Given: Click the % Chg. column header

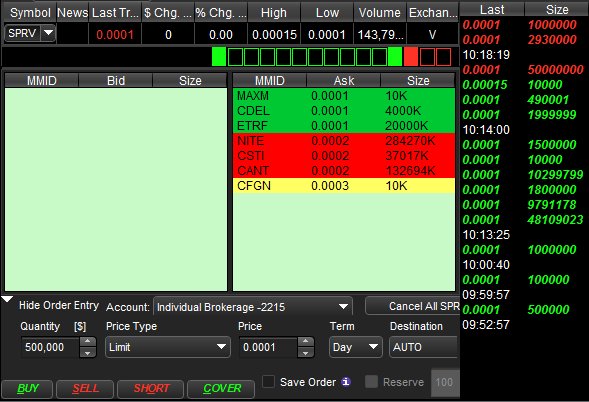Looking at the screenshot, I should 221,13.
